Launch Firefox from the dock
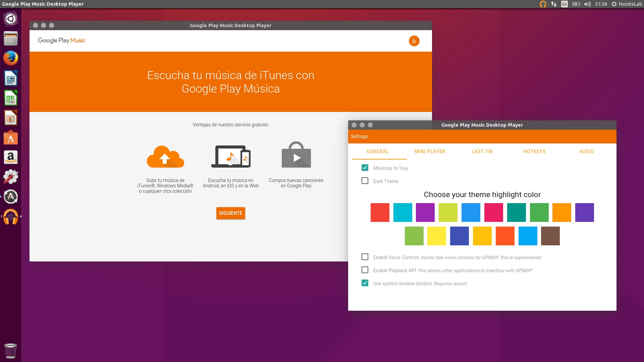This screenshot has width=644, height=362. [x=11, y=58]
